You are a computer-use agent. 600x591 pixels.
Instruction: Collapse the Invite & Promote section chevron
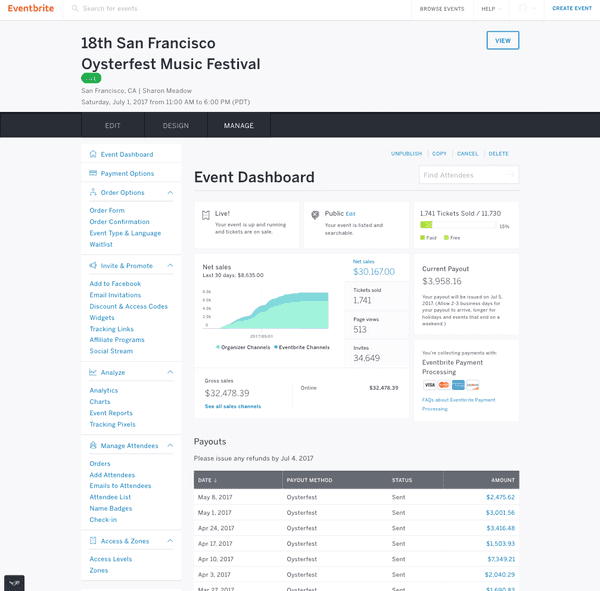pos(170,265)
